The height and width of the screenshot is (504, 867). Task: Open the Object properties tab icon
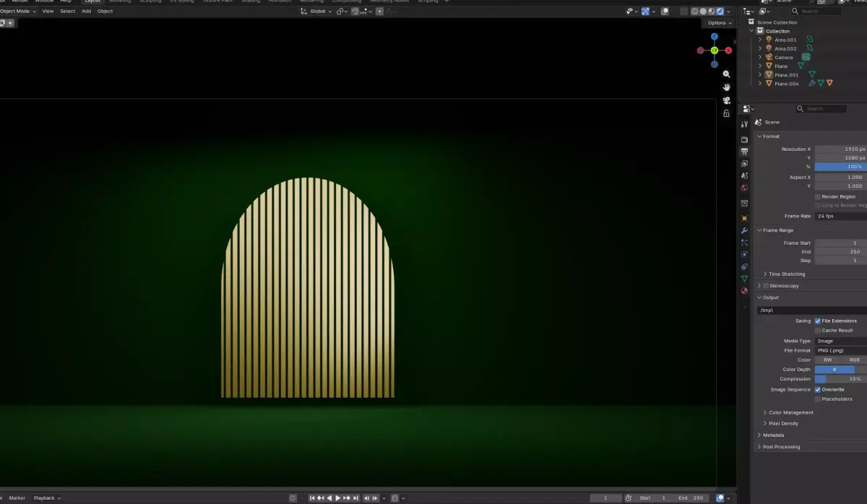744,218
